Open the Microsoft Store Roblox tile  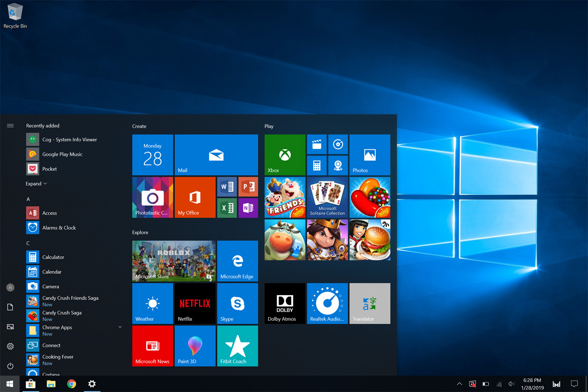(x=174, y=261)
